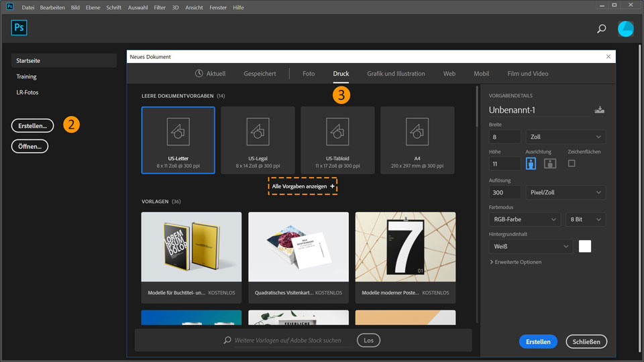Open the RGB-Farbe color mode dropdown

[525, 219]
